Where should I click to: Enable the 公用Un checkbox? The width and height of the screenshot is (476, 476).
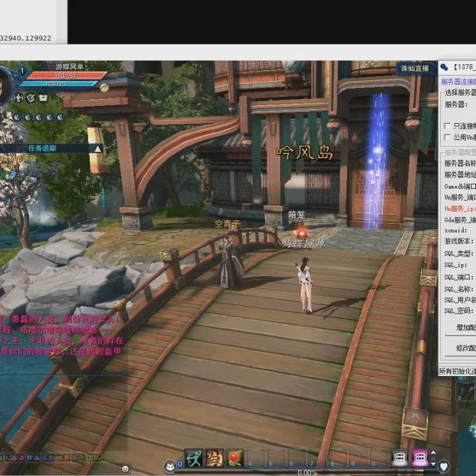(447, 137)
